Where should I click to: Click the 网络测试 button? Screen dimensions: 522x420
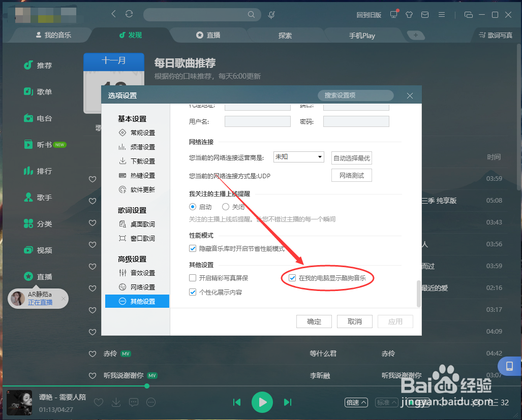pyautogui.click(x=352, y=176)
